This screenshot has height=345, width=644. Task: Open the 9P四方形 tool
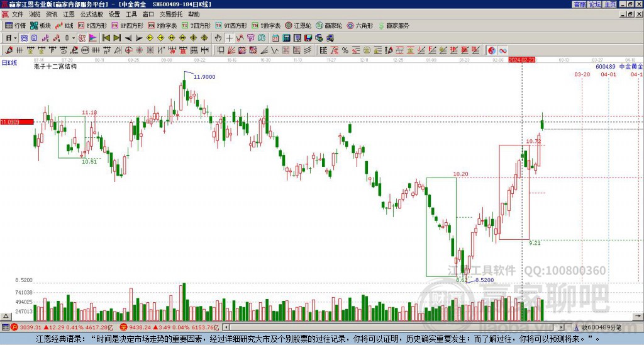(127, 25)
